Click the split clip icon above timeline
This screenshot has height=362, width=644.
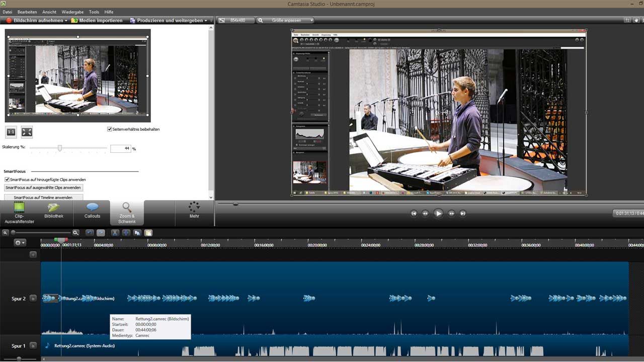[126, 233]
